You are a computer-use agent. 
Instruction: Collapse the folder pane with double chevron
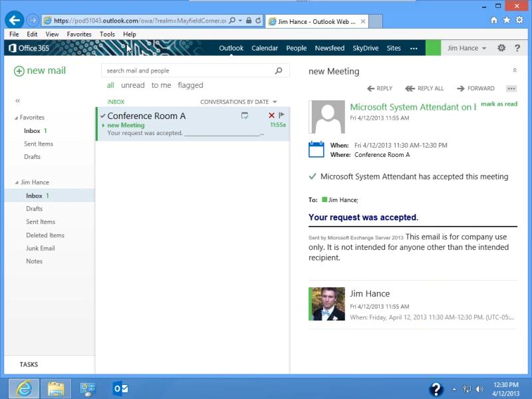coord(18,101)
